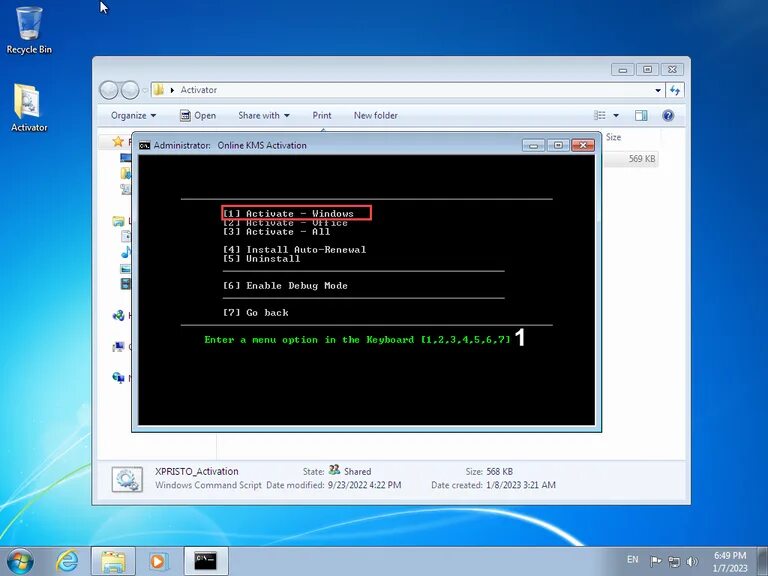Open the clock showing 6:49 PM

[x=730, y=562]
